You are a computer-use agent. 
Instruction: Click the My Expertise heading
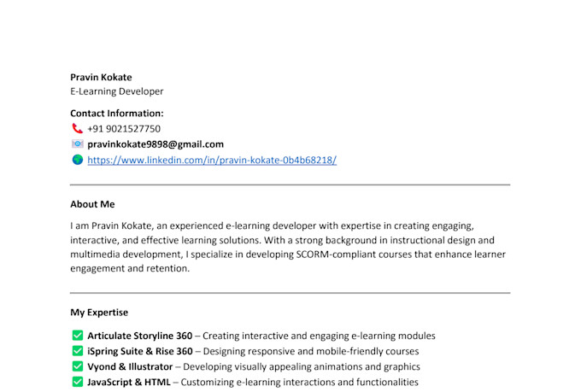(99, 313)
